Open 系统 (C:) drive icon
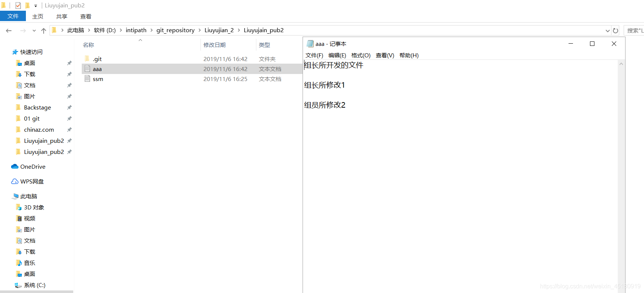The width and height of the screenshot is (644, 293). point(18,285)
